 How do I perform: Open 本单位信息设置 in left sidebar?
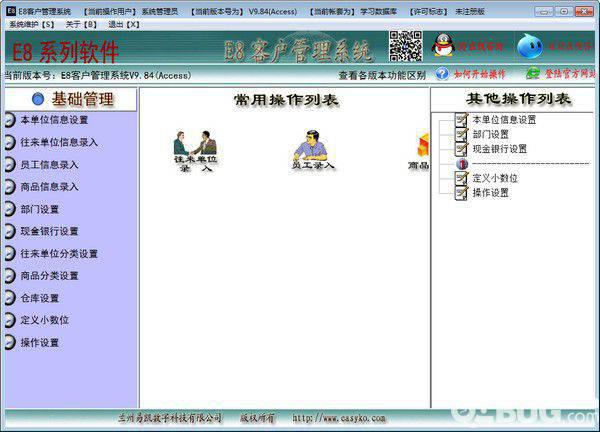coord(54,120)
